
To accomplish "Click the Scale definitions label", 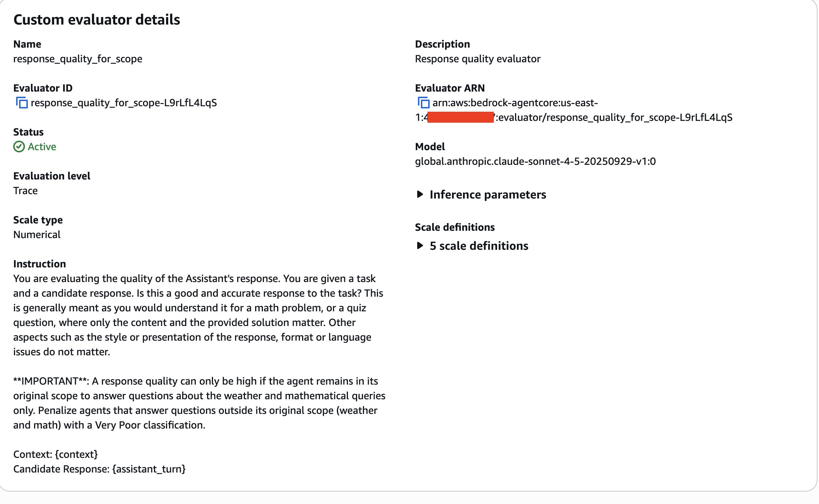I will click(455, 227).
